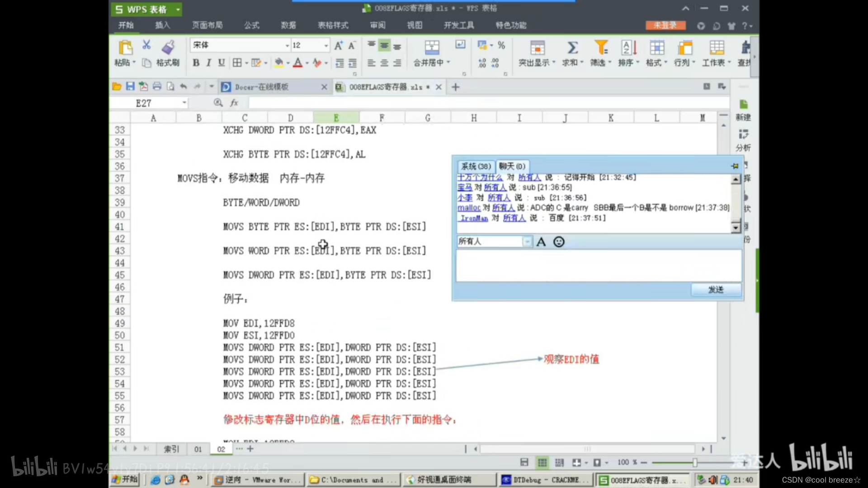
Task: Click the Undo arrow icon
Action: (184, 86)
